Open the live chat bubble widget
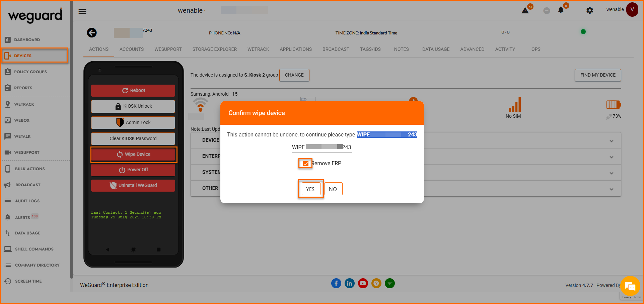The height and width of the screenshot is (304, 644). pyautogui.click(x=630, y=286)
